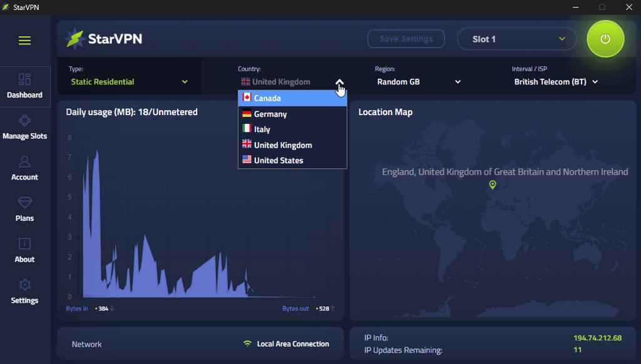Select Germany from country list
This screenshot has width=641, height=364.
pos(292,114)
